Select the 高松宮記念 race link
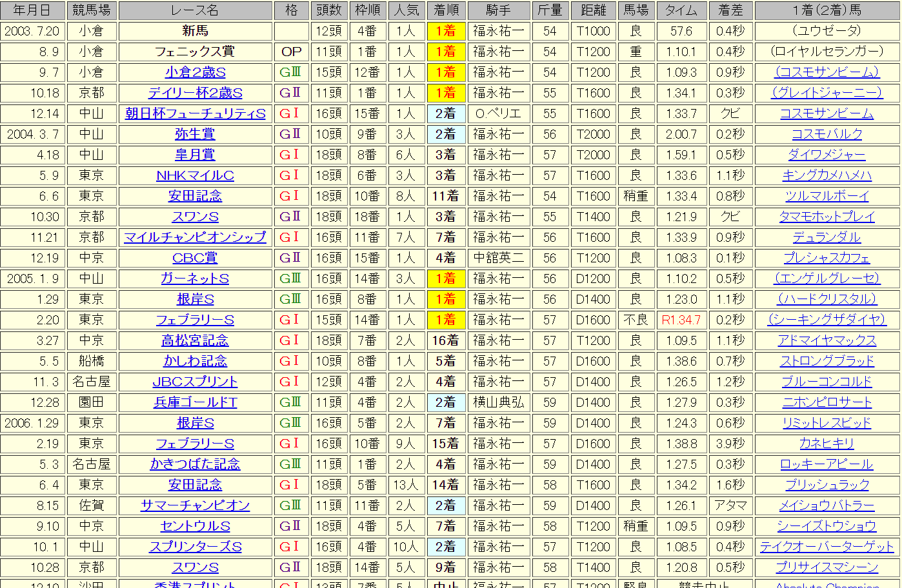Screen dimensions: 902x588 point(195,340)
